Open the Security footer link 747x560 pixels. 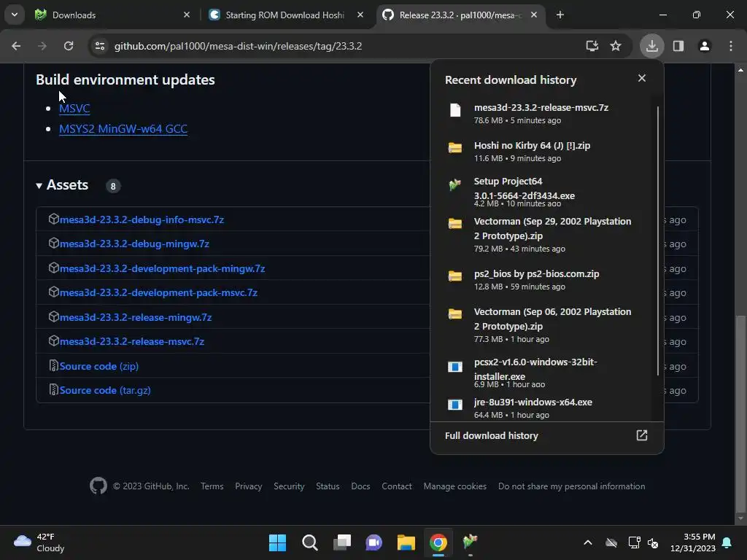click(x=289, y=486)
